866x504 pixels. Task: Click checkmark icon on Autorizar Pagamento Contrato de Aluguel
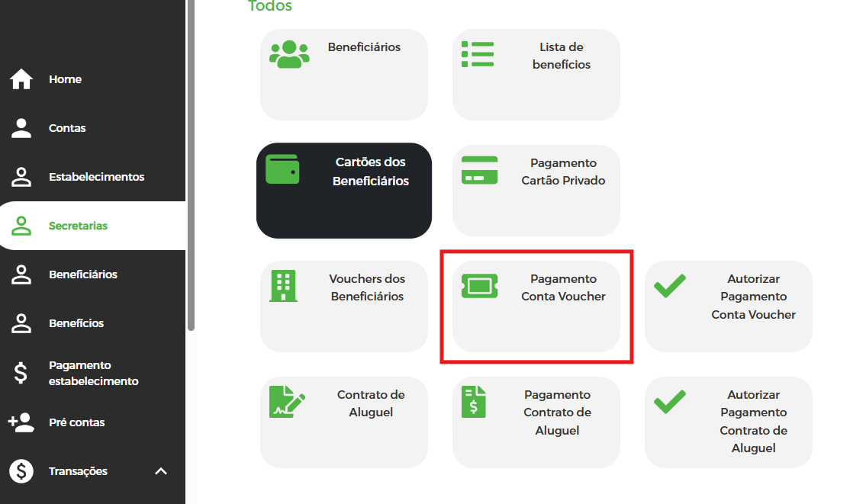click(x=670, y=402)
